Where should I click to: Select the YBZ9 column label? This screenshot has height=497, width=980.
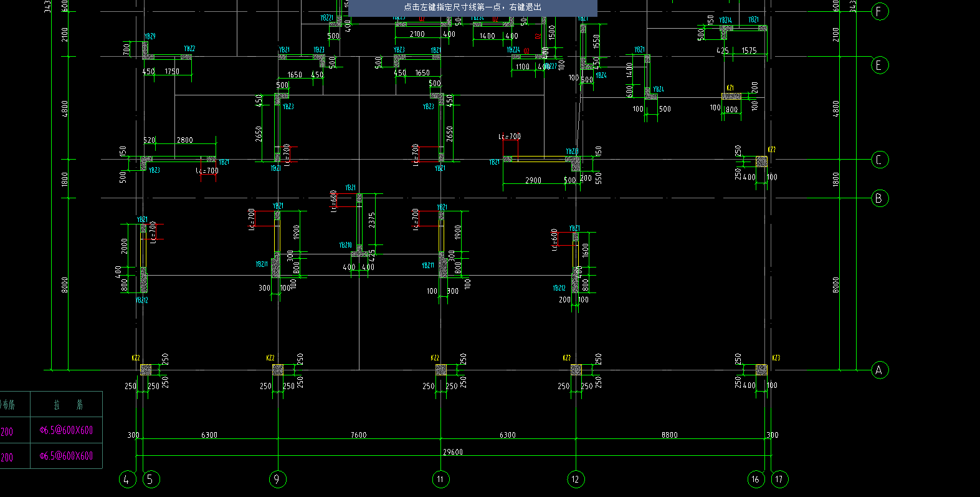click(x=150, y=37)
